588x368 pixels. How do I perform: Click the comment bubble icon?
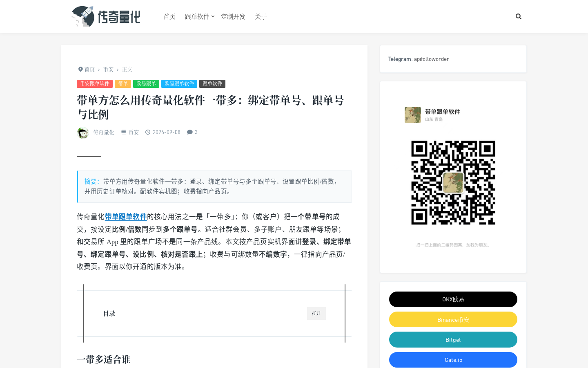tap(190, 132)
